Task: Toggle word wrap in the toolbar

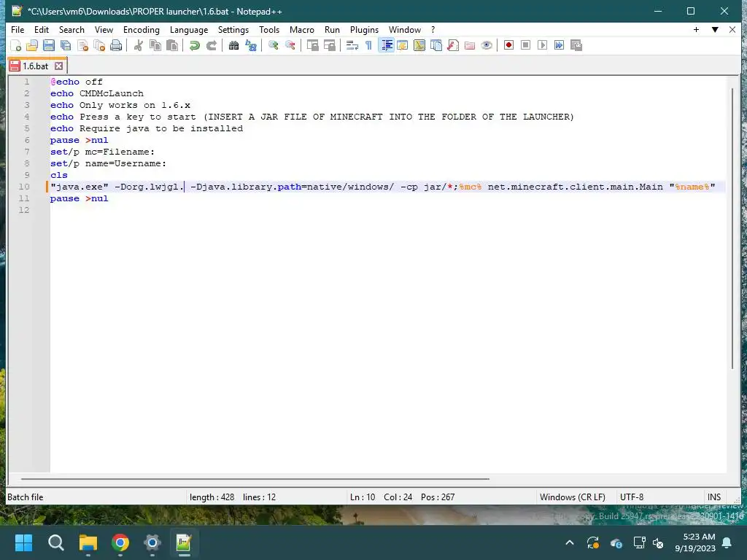Action: coord(352,45)
